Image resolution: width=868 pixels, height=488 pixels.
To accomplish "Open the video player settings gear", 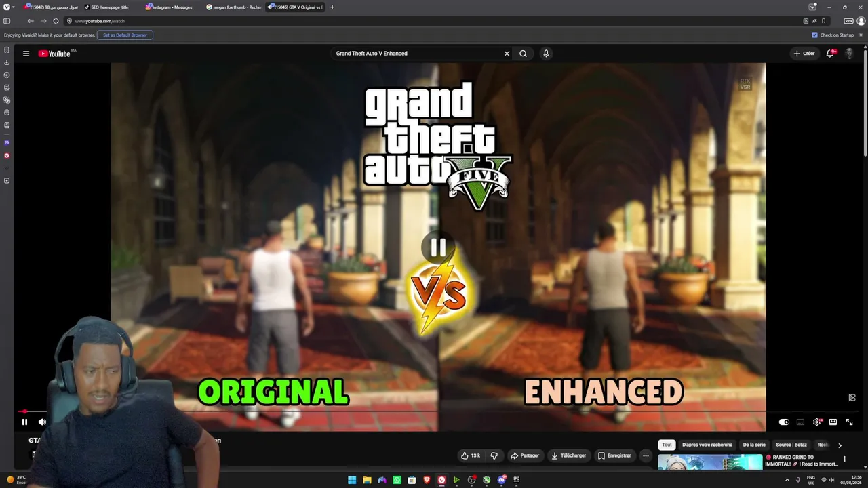I will click(x=816, y=422).
